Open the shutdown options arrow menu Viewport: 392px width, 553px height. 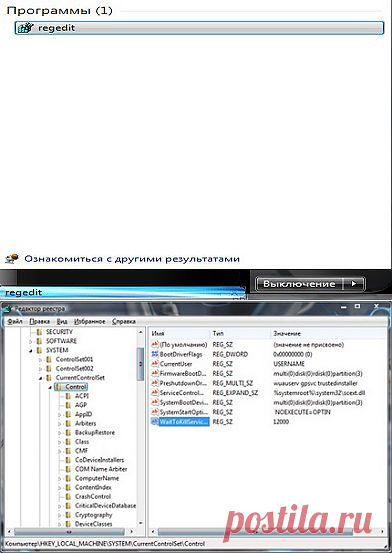point(354,284)
